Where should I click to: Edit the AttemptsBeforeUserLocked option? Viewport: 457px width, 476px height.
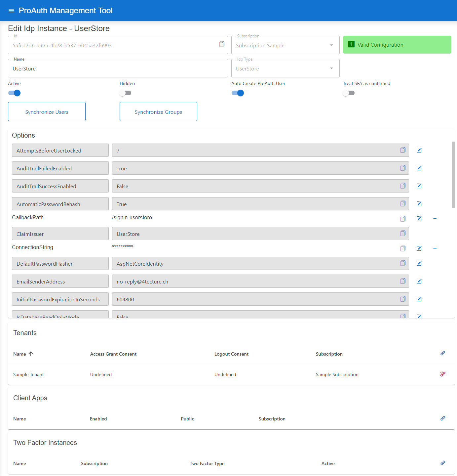pyautogui.click(x=419, y=150)
